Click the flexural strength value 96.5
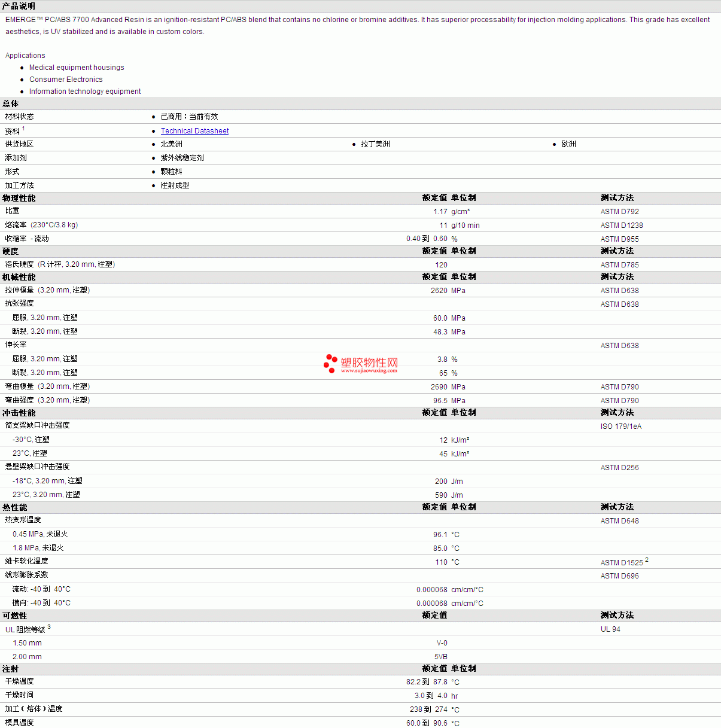 pos(440,401)
